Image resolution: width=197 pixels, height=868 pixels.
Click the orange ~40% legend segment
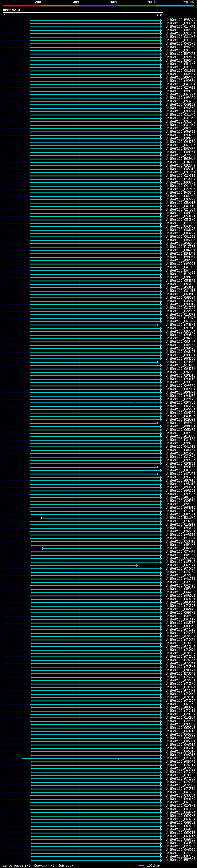point(60,6)
